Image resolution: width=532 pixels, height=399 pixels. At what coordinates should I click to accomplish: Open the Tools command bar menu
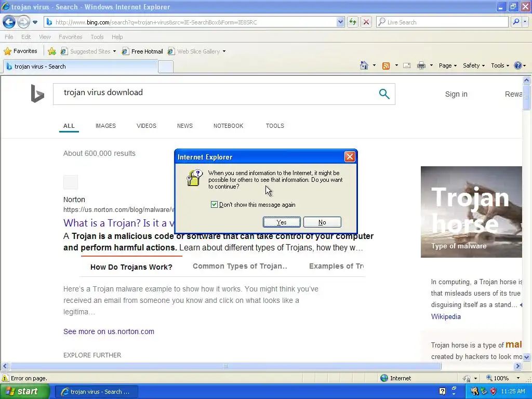500,65
